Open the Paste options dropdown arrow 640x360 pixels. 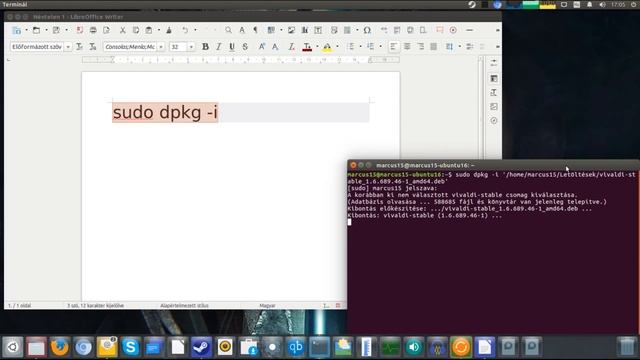pos(159,30)
